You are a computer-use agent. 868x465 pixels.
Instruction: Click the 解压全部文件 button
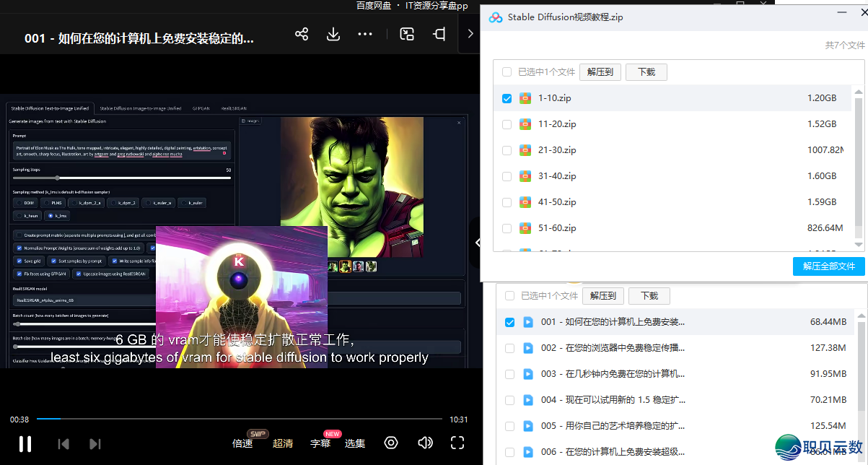[828, 266]
